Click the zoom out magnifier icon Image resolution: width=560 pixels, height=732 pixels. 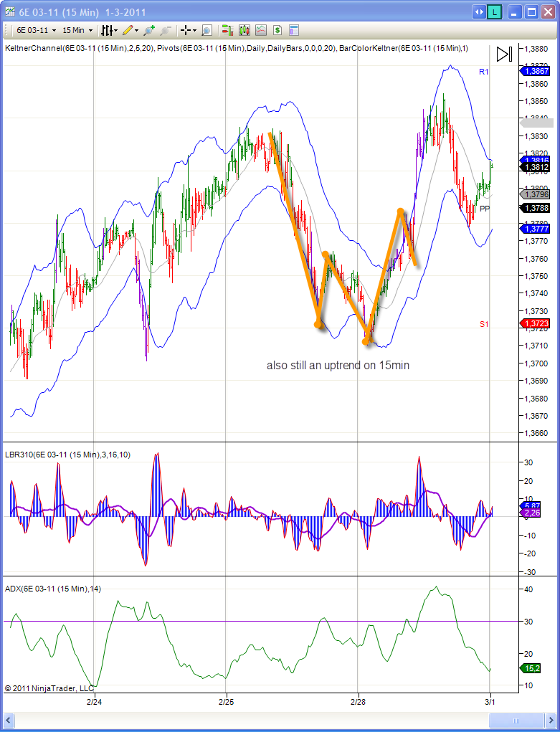pyautogui.click(x=165, y=31)
